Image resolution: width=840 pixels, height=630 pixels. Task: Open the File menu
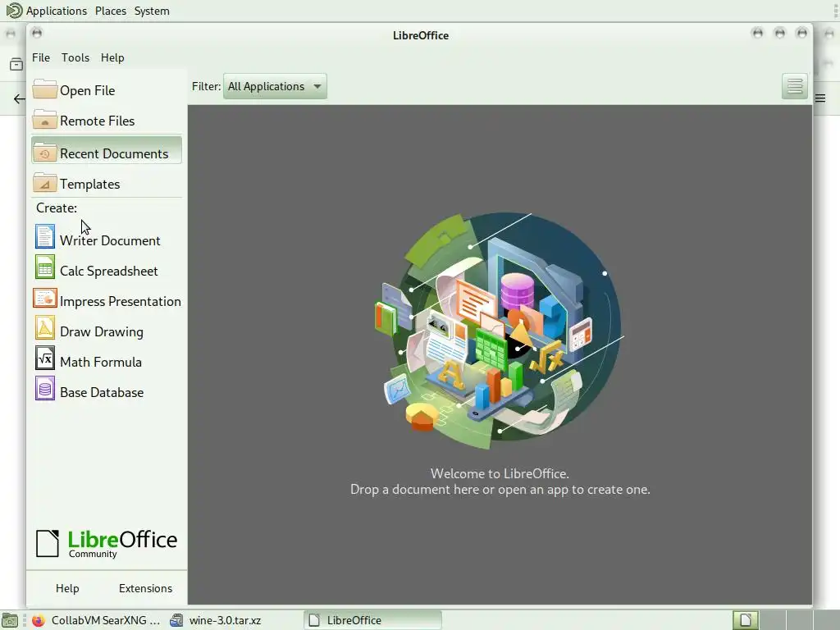click(41, 57)
